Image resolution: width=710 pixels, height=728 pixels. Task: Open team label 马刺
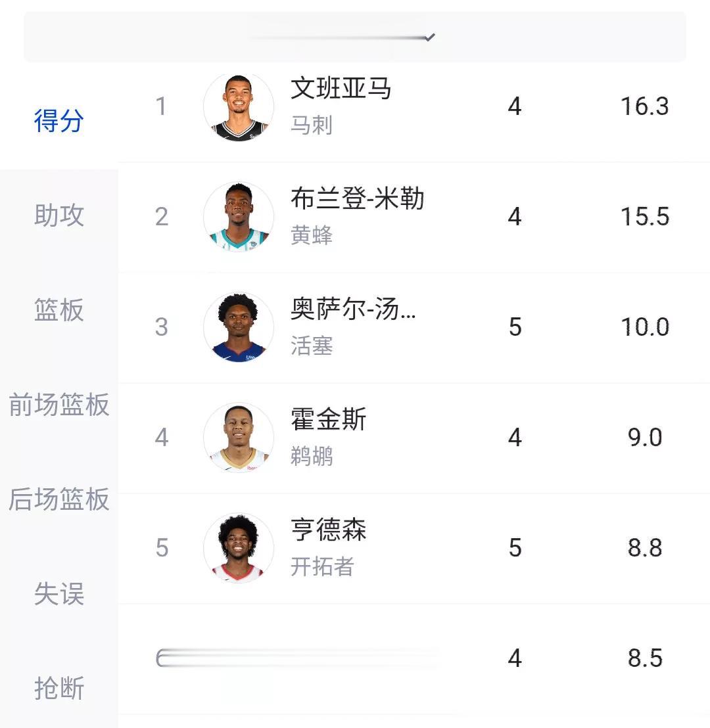click(x=312, y=125)
